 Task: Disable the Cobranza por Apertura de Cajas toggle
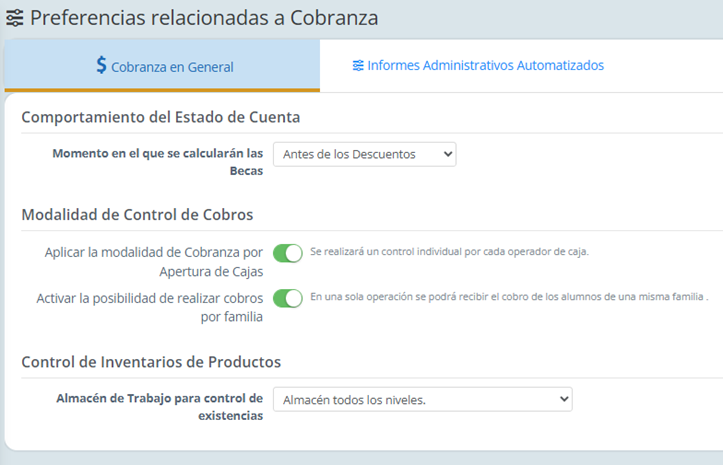coord(288,253)
